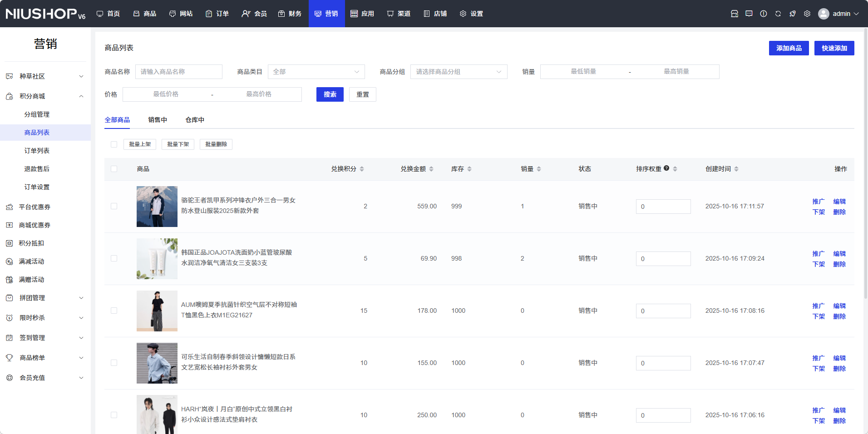Select the checkbox for the AUM T-shirt row
Image resolution: width=868 pixels, height=434 pixels.
(x=114, y=311)
